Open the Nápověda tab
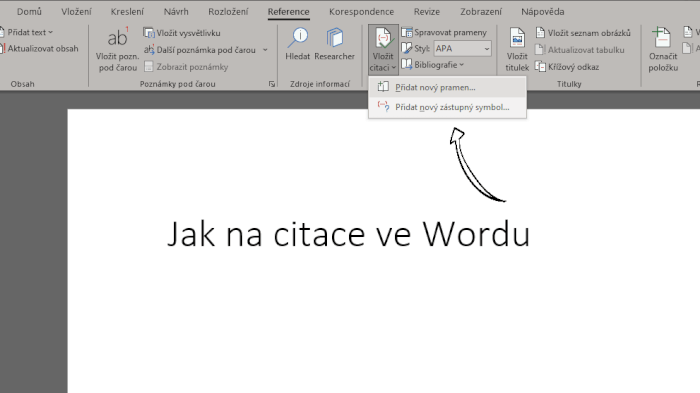Viewport: 700px width, 393px height. (x=543, y=12)
